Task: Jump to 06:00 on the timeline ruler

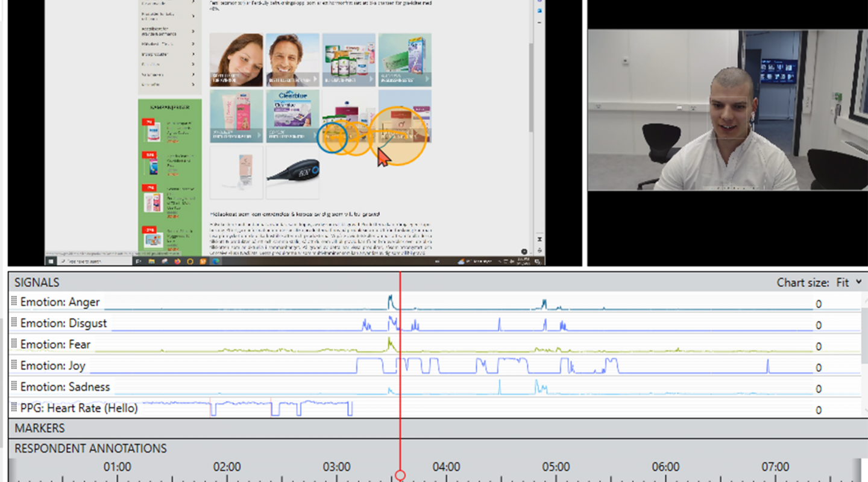Action: [x=665, y=467]
